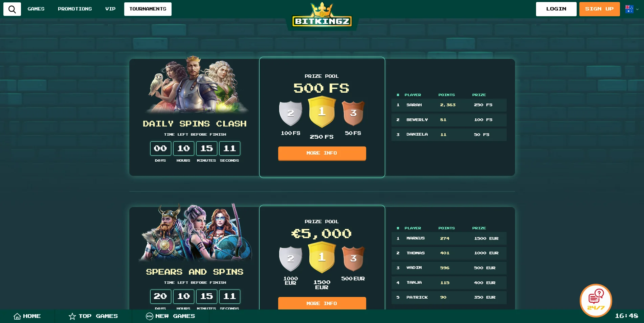Click More Info for Daily Spins Clash
644x323 pixels.
[x=322, y=153]
